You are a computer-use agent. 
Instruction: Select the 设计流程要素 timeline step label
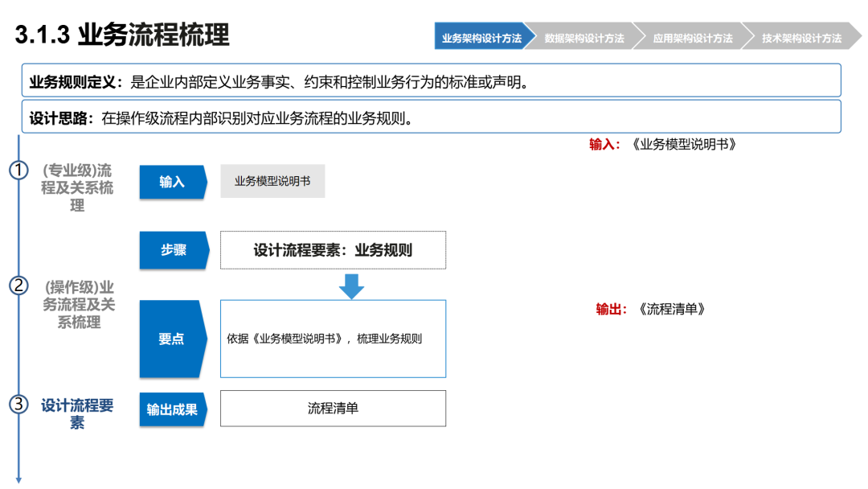pyautogui.click(x=77, y=413)
